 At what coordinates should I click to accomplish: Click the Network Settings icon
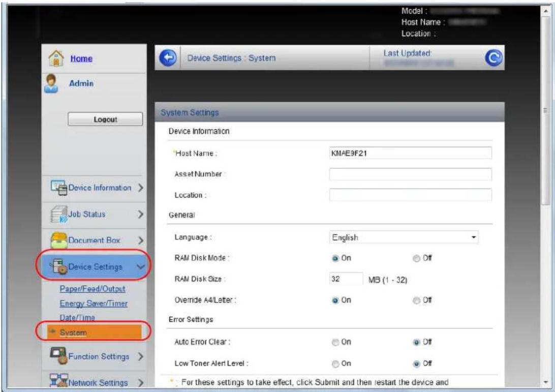click(59, 381)
